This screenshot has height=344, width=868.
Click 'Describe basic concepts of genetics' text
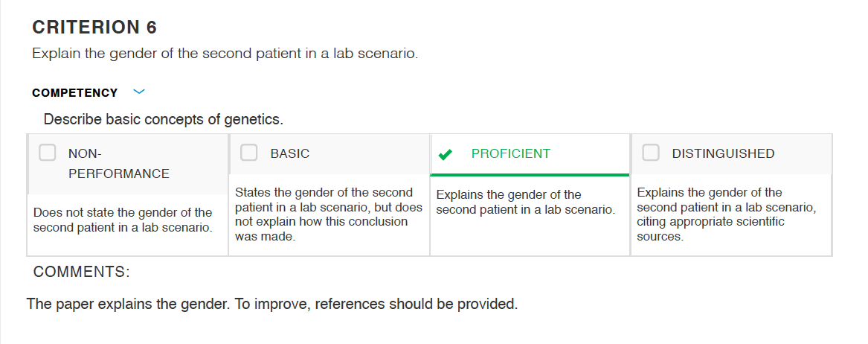164,119
